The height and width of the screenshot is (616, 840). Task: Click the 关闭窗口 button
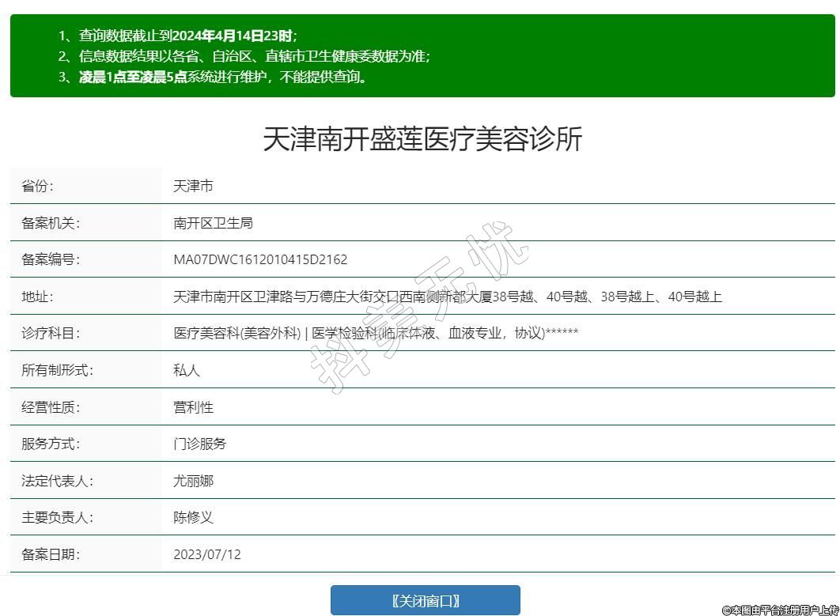pyautogui.click(x=425, y=600)
